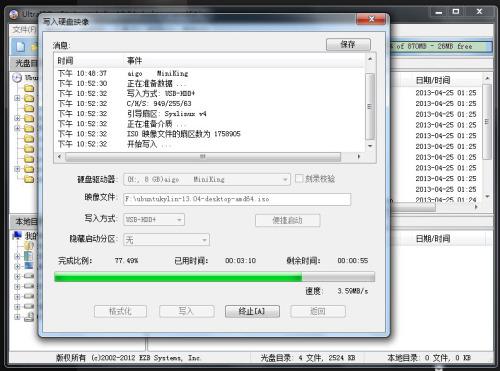Click 日期/时间 header in lower local list

(x=433, y=238)
